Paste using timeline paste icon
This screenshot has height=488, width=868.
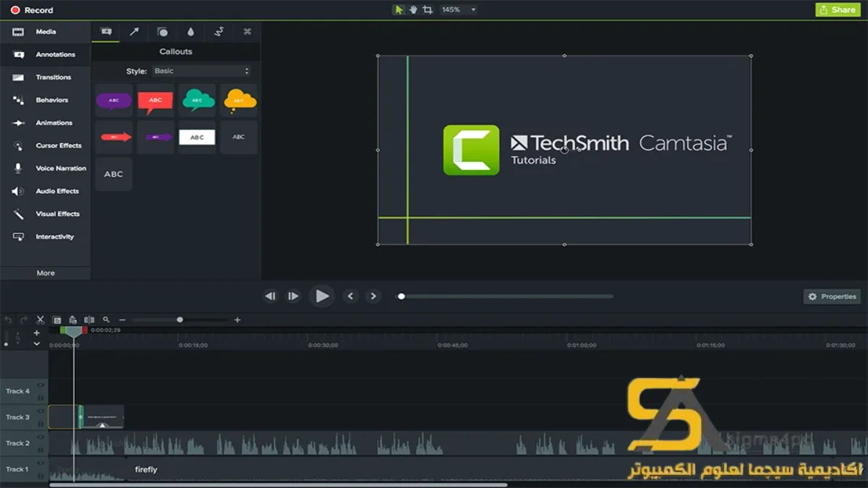[x=72, y=320]
